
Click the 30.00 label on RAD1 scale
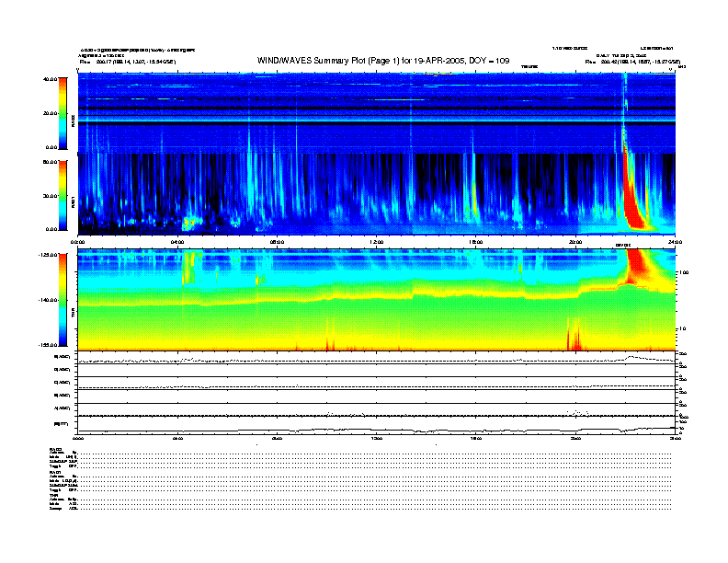(50, 196)
